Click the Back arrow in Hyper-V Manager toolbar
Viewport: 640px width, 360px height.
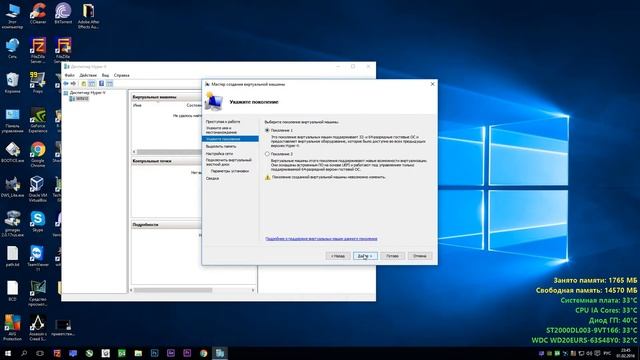click(66, 84)
